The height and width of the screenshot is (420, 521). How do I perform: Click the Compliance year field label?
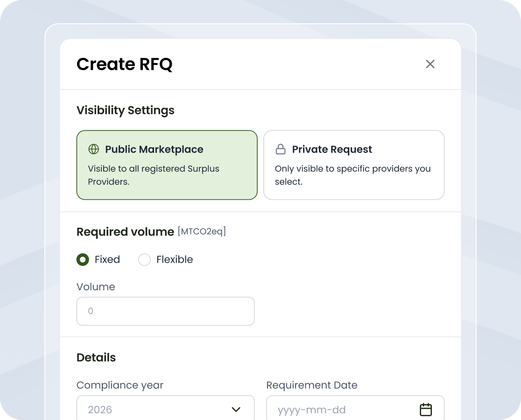(120, 385)
